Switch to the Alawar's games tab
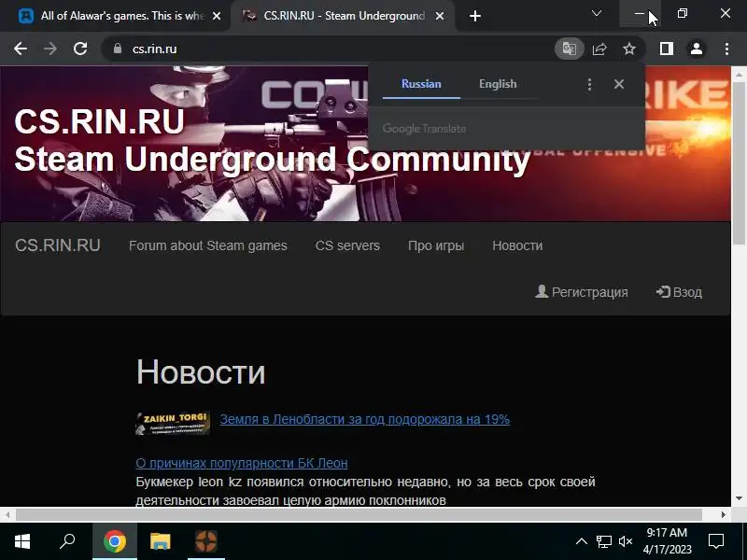 (x=114, y=16)
